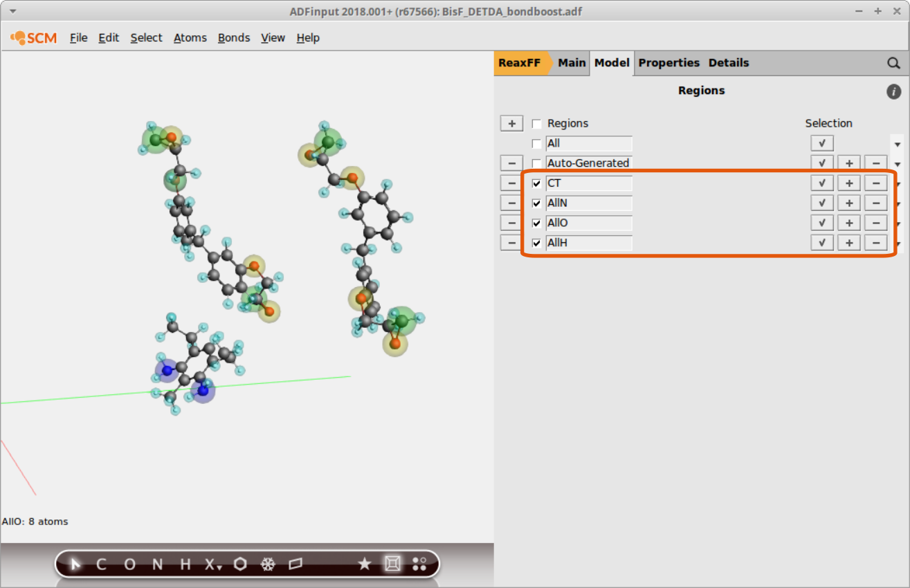Choose the oxygen O atom tool

tap(129, 564)
